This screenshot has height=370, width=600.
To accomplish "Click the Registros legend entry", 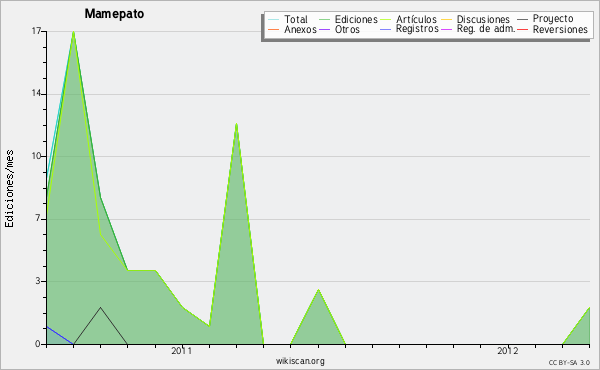I will (417, 29).
